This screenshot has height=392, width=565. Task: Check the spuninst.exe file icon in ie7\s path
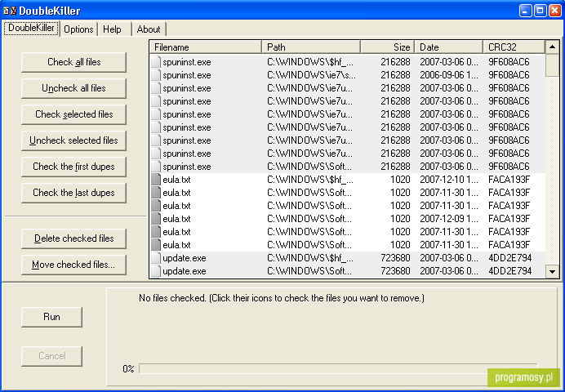(156, 75)
